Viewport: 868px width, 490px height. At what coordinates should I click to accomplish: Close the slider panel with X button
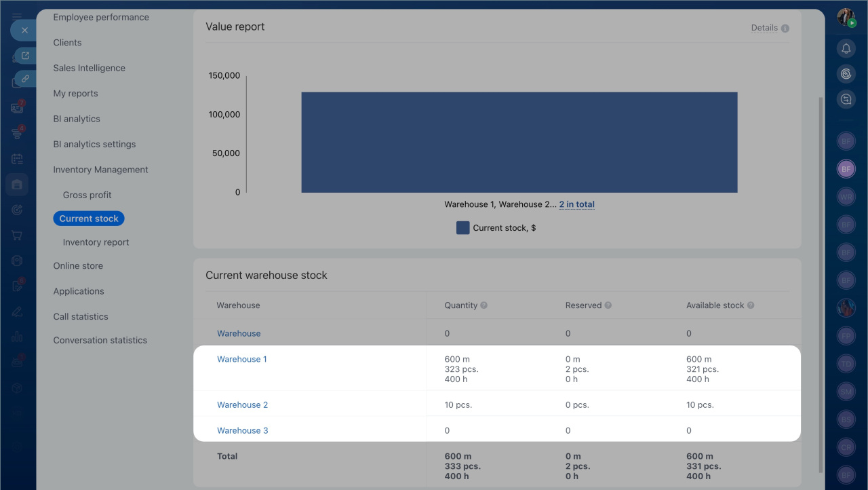(x=24, y=31)
